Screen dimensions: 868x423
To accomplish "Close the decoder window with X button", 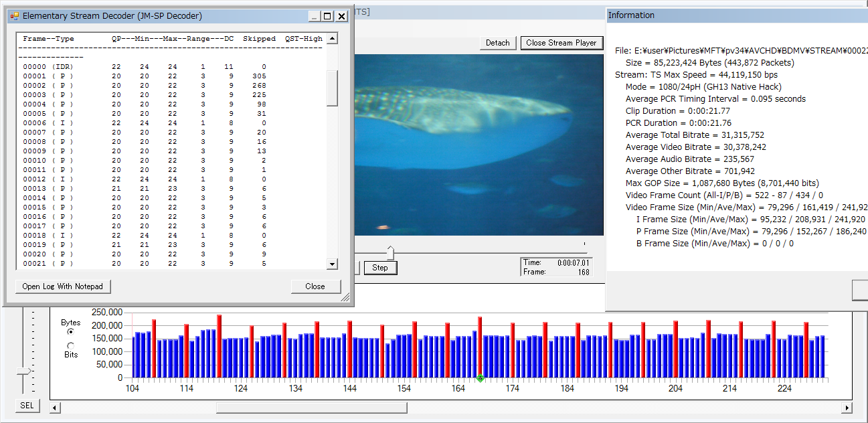I will coord(341,16).
